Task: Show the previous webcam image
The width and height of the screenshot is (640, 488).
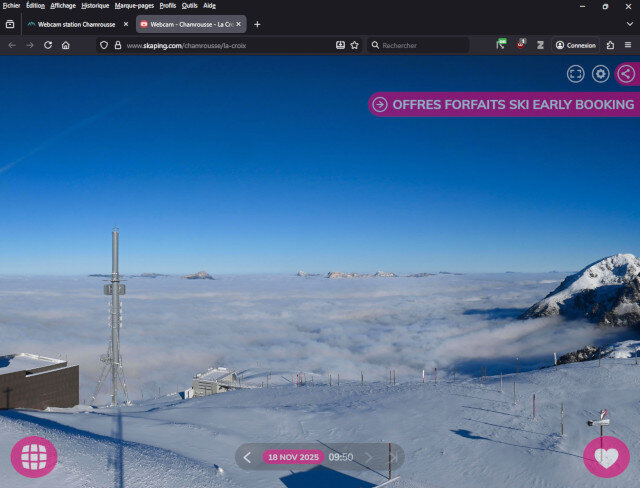Action: (x=247, y=457)
